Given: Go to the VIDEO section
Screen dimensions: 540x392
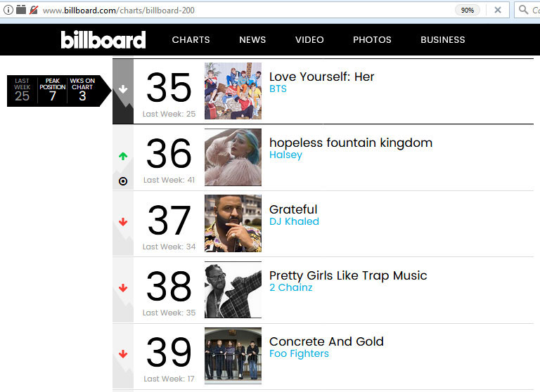Looking at the screenshot, I should (x=309, y=40).
